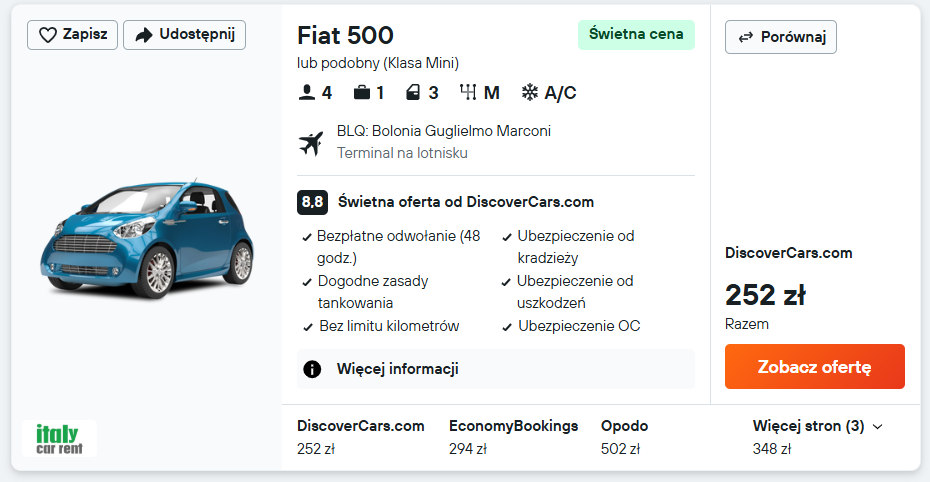Click the airplane pickup location icon
930x482 pixels.
click(x=311, y=143)
